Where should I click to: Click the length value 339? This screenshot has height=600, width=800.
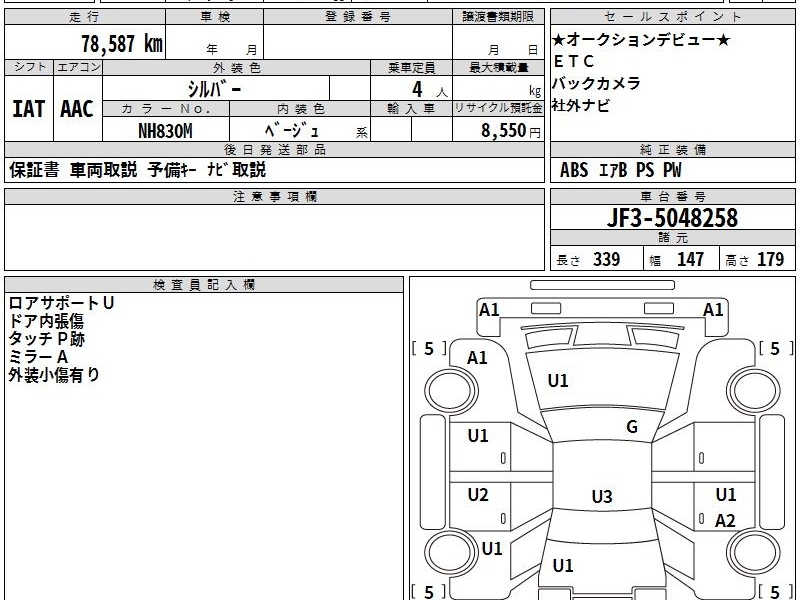(x=607, y=259)
